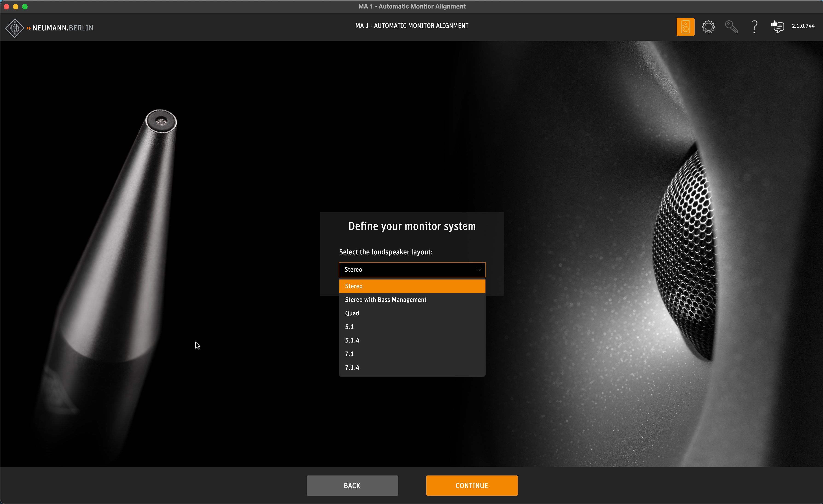Click the orange loudspeaker icon in header
The image size is (823, 504).
pos(685,27)
